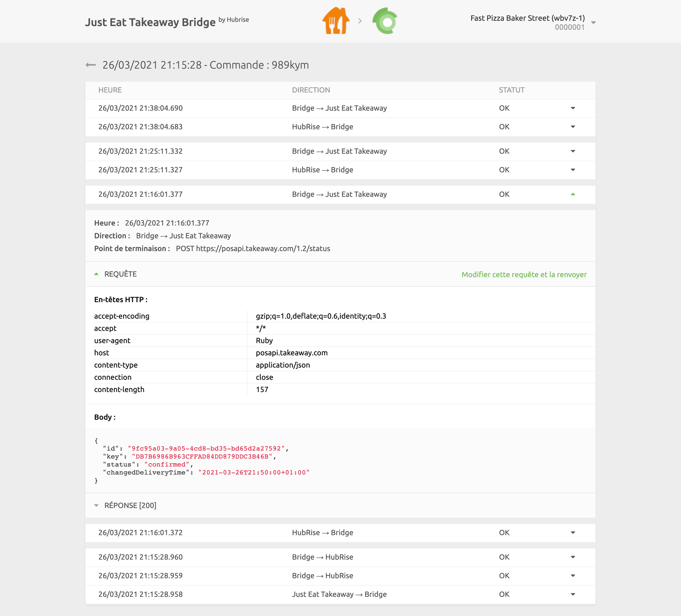This screenshot has width=681, height=616.
Task: Click the JSON id value 9fc95a03-9a05-4cd8
Action: click(206, 448)
